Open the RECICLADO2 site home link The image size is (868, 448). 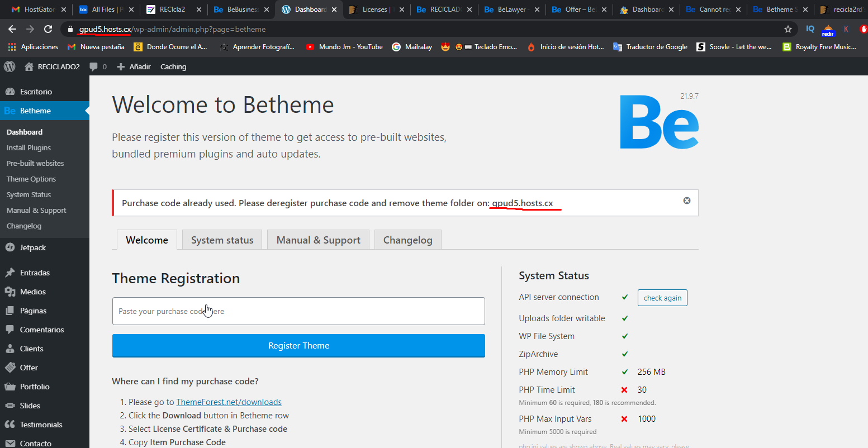click(x=52, y=66)
